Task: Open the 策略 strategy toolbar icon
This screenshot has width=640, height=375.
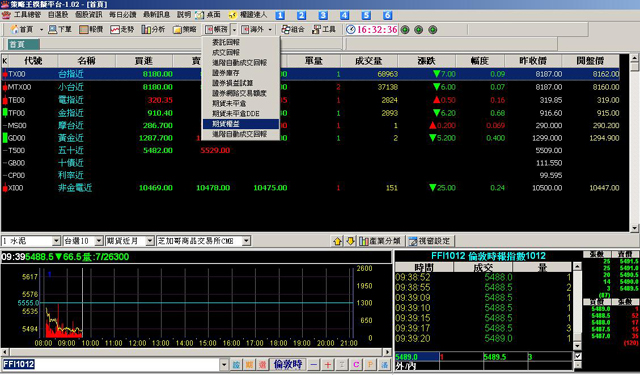Action: tap(185, 29)
